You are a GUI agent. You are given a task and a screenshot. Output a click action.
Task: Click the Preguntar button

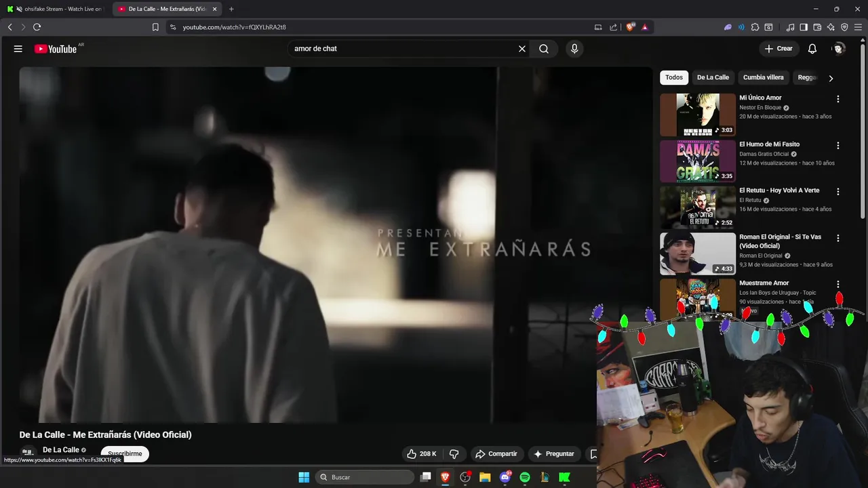click(x=554, y=454)
